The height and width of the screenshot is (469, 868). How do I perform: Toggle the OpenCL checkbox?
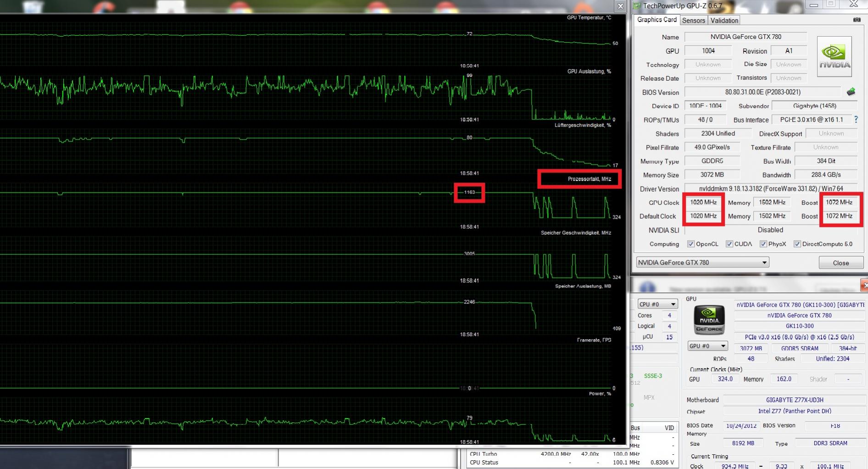pyautogui.click(x=690, y=244)
